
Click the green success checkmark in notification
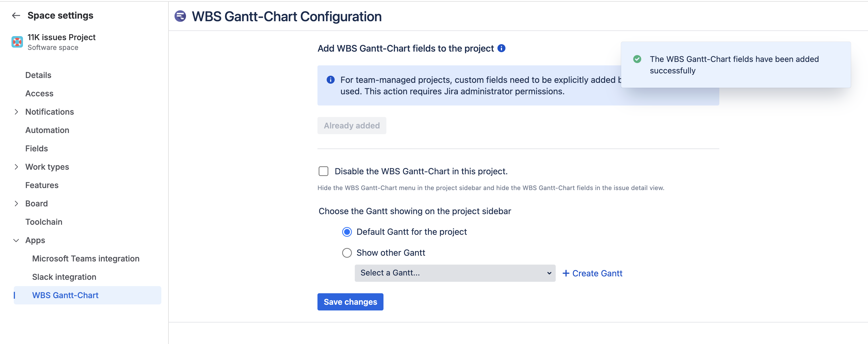pos(637,59)
